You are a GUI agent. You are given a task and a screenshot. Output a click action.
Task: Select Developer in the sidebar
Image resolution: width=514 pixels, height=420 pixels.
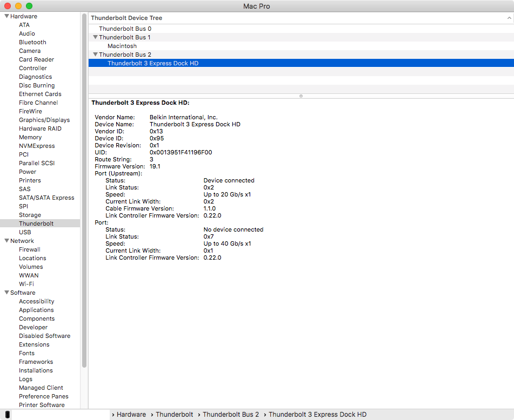[33, 327]
